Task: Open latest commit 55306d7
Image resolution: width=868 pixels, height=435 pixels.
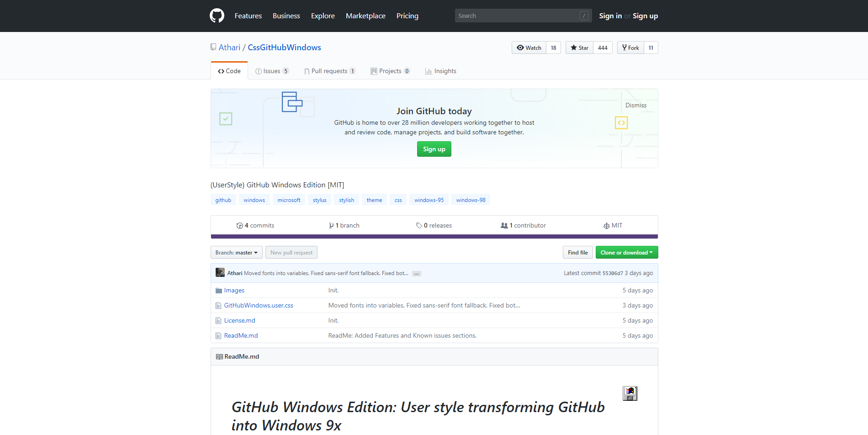Action: click(613, 273)
